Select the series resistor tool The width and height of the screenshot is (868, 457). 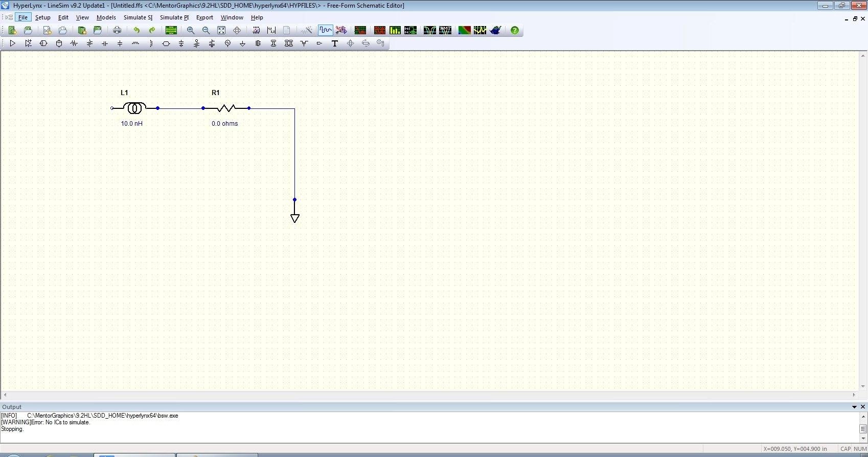74,43
